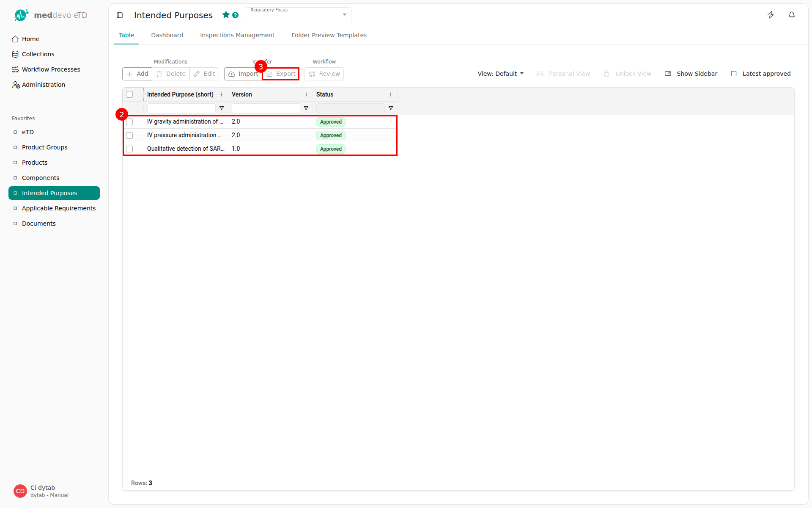Open the Inspections Management tab
The image size is (812, 508).
237,35
